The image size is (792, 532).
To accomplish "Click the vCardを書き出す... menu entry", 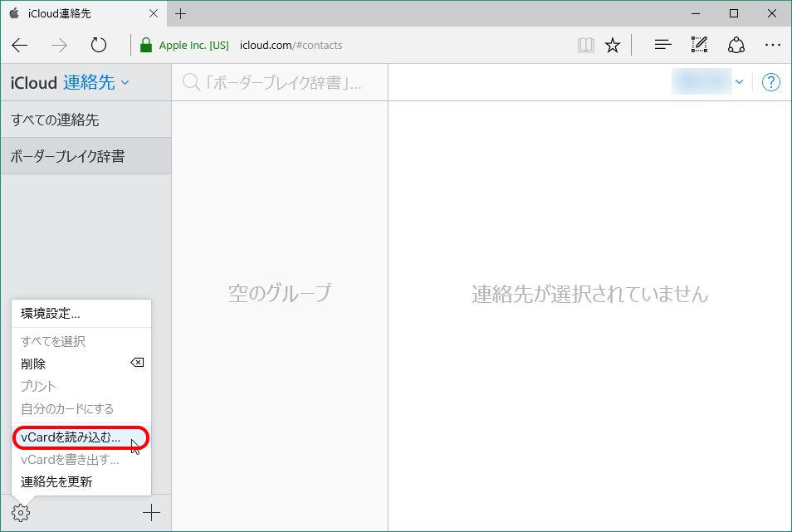I will coord(81,459).
